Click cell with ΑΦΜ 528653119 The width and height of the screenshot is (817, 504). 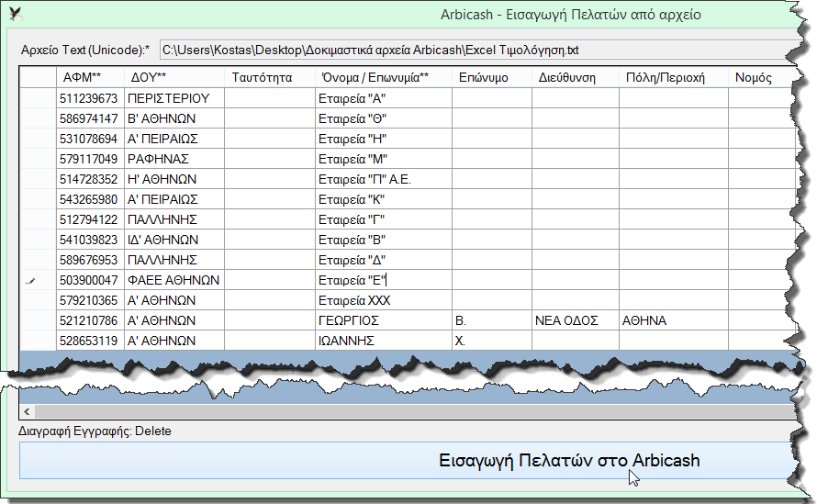[90, 341]
